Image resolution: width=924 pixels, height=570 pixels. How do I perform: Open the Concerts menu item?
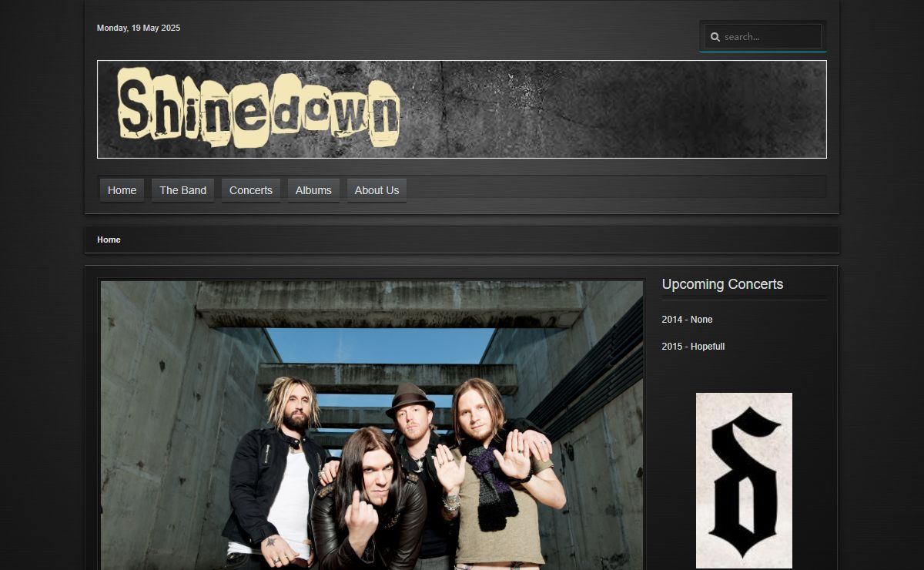251,190
